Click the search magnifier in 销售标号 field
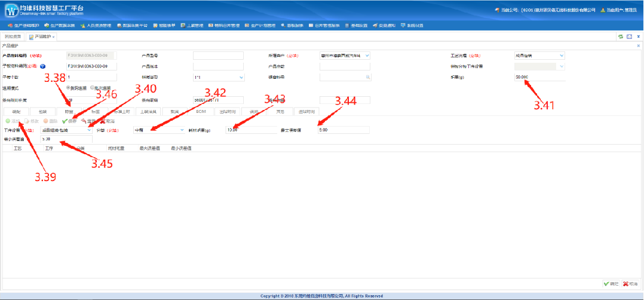 coord(369,77)
